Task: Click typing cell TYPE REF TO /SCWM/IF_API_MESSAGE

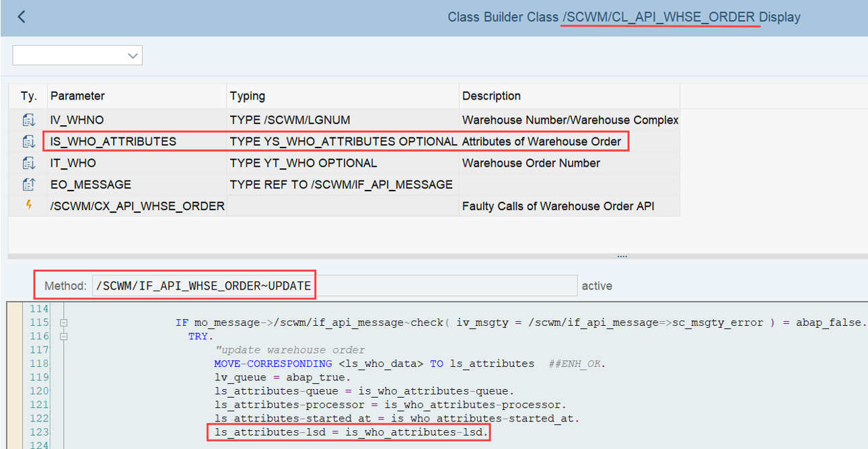Action: 342,184
